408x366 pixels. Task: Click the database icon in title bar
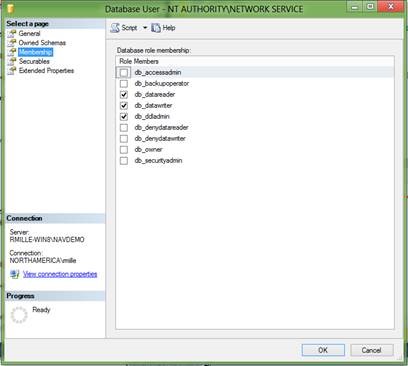coord(11,8)
